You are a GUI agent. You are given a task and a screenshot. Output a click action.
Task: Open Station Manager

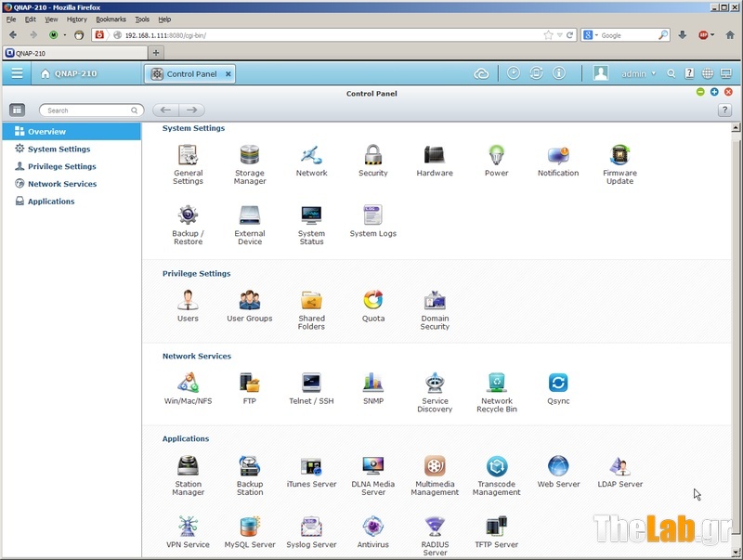pos(189,475)
